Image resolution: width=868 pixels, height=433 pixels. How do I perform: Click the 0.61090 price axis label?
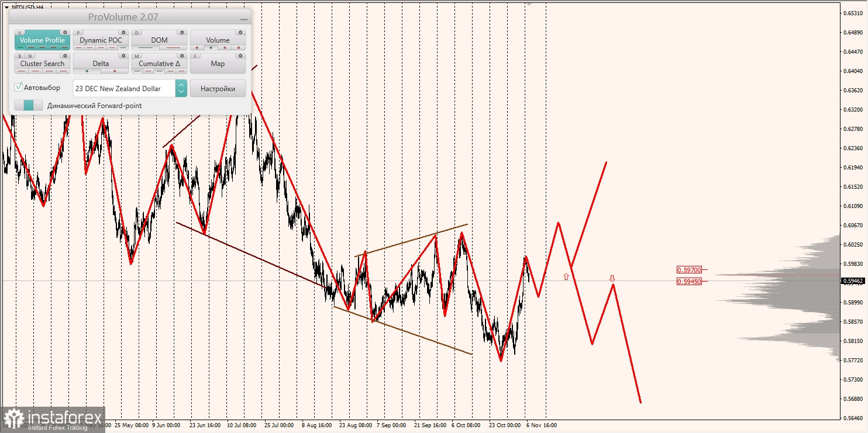pos(852,206)
